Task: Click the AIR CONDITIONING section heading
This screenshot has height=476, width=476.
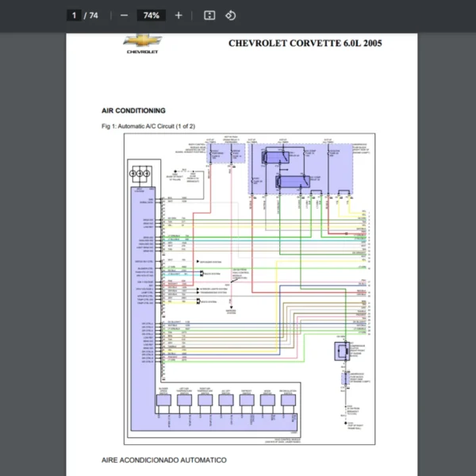Action: point(133,110)
